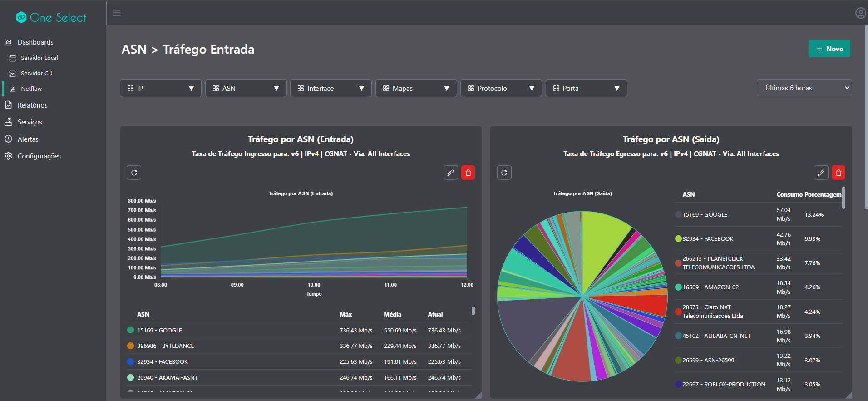The height and width of the screenshot is (401, 868).
Task: Select 26599 - ASN-26599 row
Action: 758,360
